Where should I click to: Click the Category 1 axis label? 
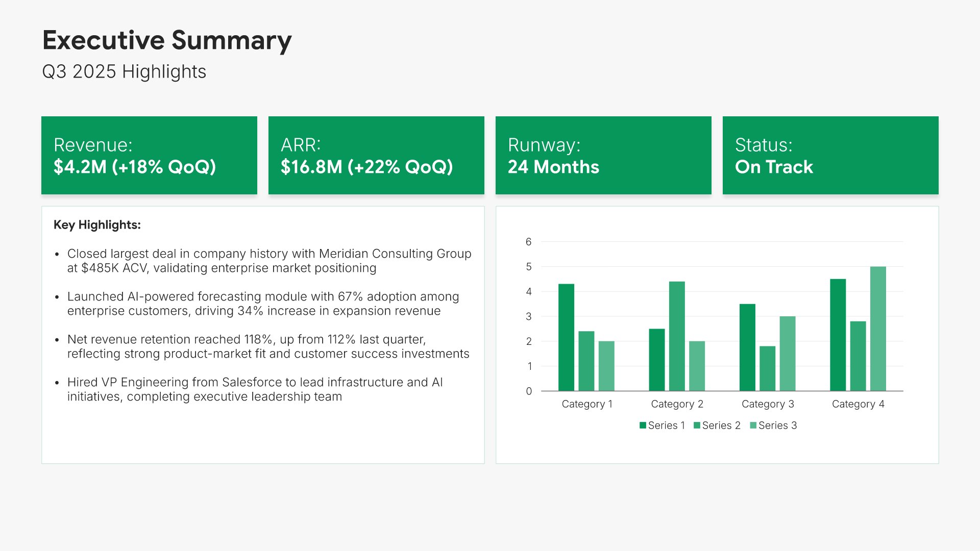[587, 404]
